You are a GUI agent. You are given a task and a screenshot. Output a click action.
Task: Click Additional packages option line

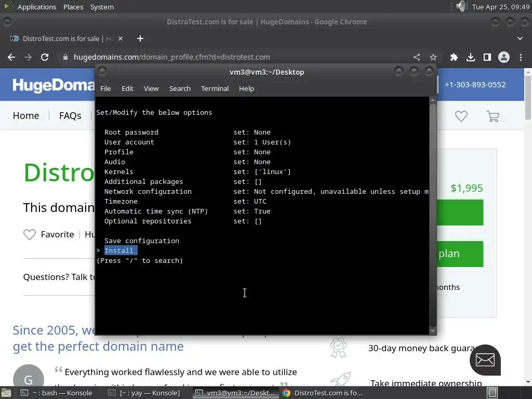(183, 181)
